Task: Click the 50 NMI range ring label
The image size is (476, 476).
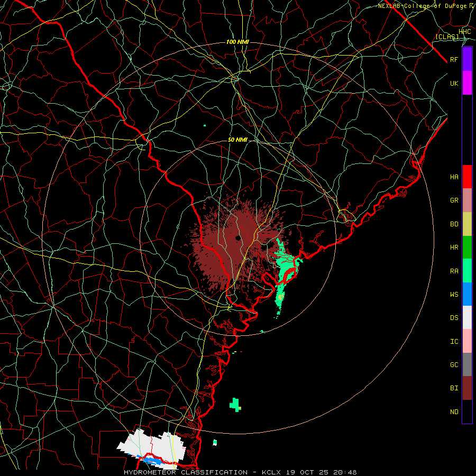Action: click(x=237, y=140)
